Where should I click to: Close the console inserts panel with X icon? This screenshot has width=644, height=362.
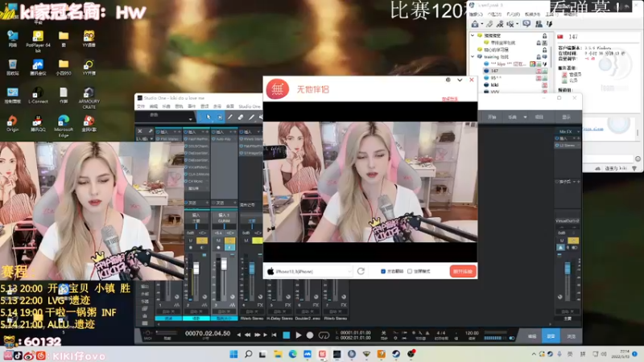click(x=139, y=131)
